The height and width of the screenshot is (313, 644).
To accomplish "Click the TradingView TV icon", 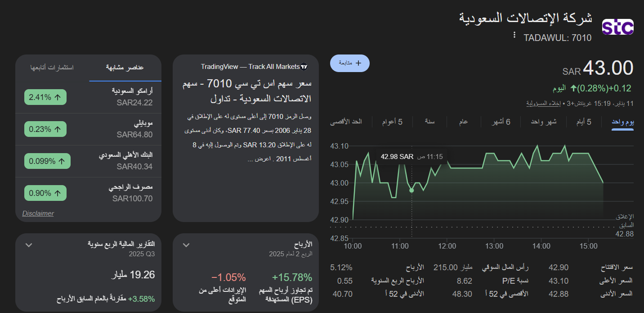I will pyautogui.click(x=304, y=66).
